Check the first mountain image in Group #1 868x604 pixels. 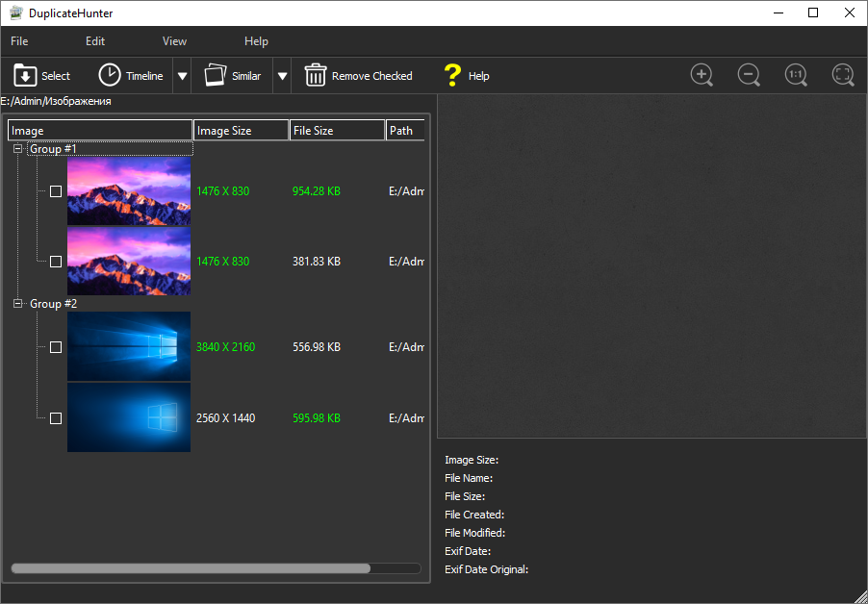pos(56,191)
